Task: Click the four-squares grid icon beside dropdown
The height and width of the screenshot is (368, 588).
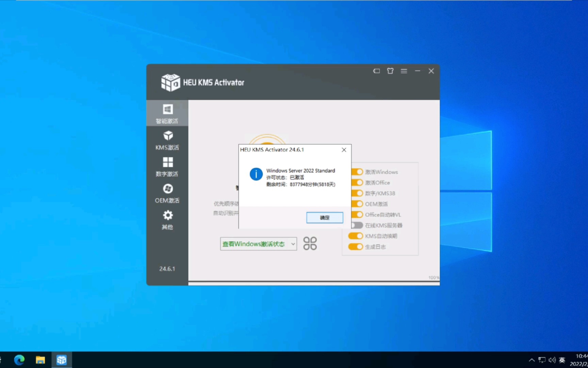Action: (x=310, y=244)
